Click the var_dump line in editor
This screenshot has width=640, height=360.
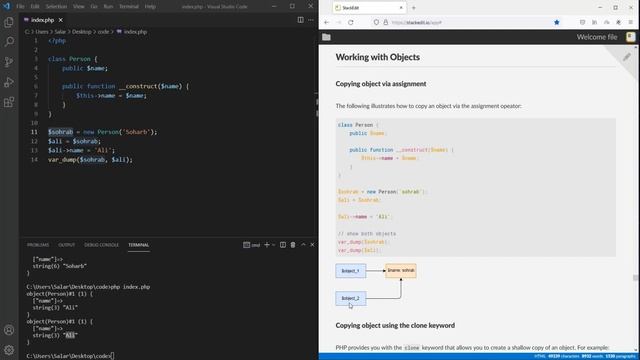pyautogui.click(x=90, y=160)
